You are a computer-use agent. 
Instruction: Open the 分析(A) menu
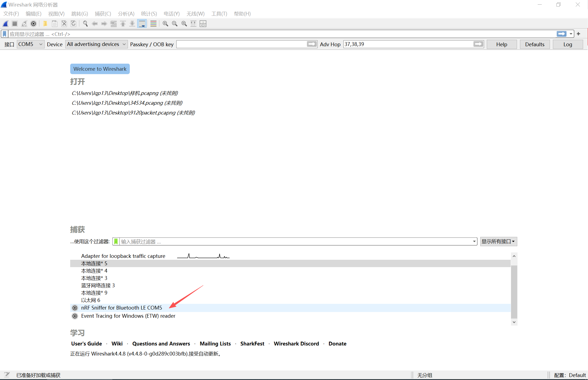[126, 14]
